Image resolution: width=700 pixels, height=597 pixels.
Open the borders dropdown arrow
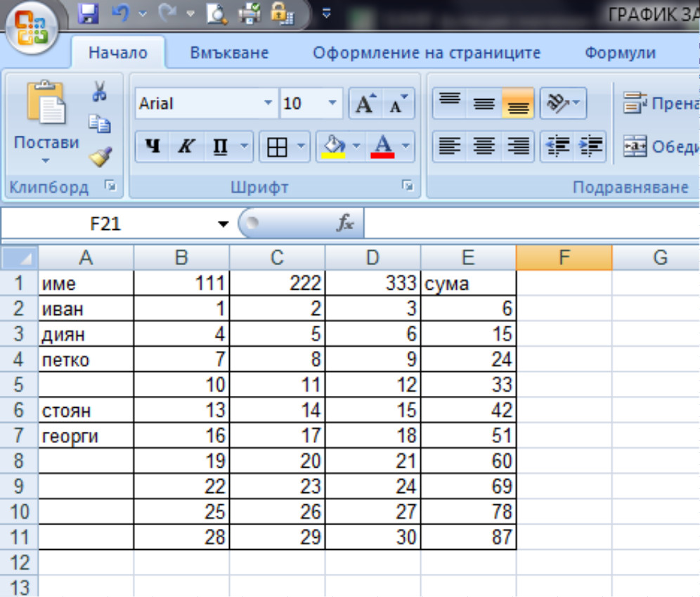pos(301,146)
